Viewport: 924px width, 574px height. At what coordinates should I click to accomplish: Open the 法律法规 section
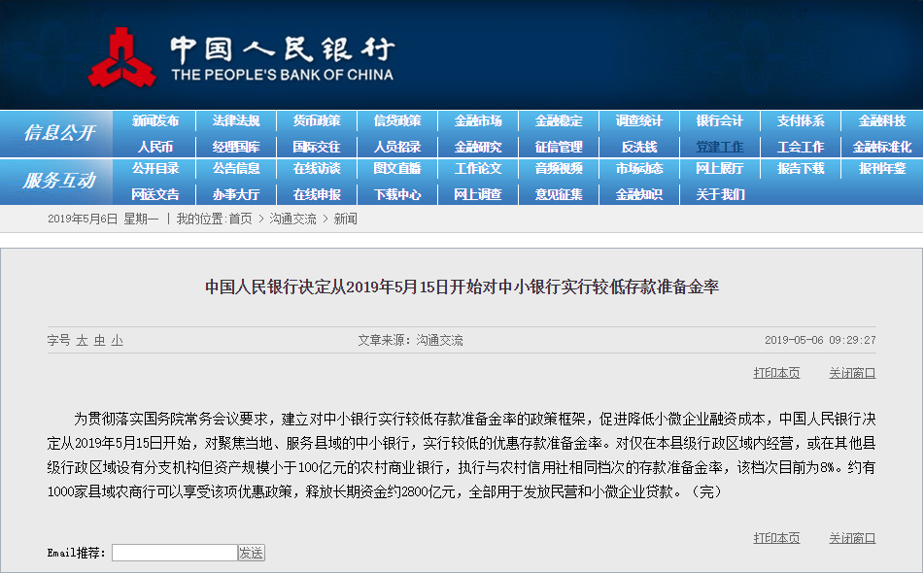236,120
